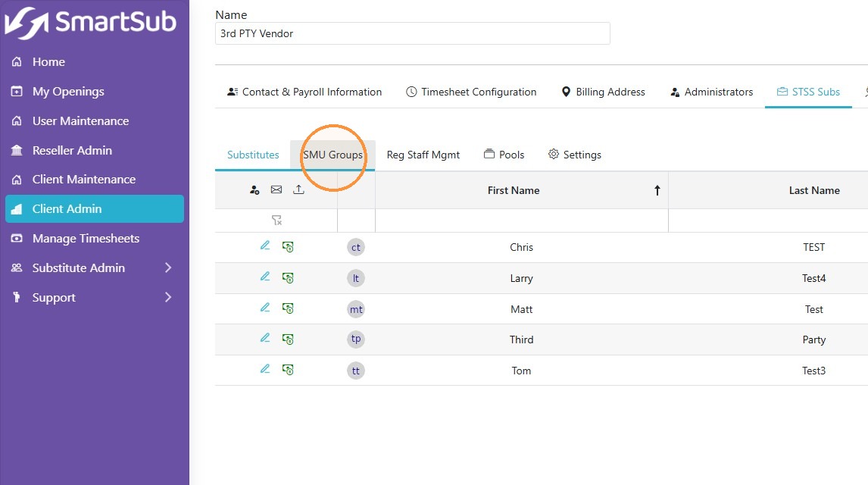This screenshot has width=868, height=485.
Task: Clear filters using the funnel icon
Action: tap(276, 221)
